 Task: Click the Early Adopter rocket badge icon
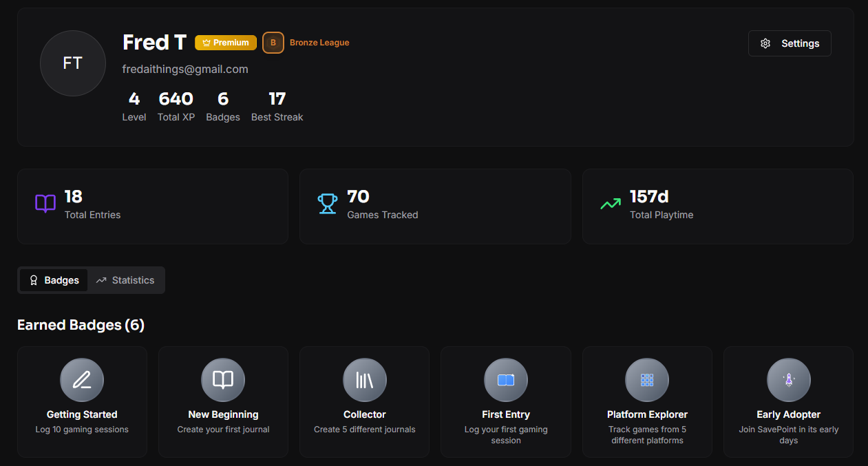tap(788, 379)
